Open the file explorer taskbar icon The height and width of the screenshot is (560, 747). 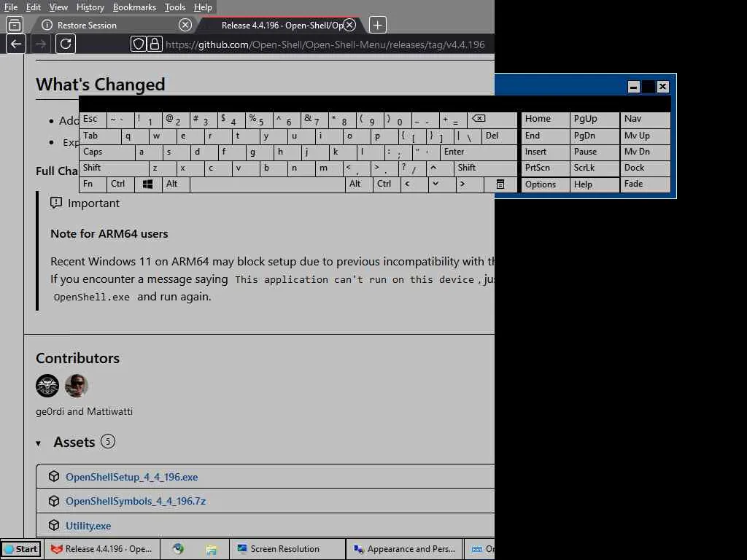point(212,549)
